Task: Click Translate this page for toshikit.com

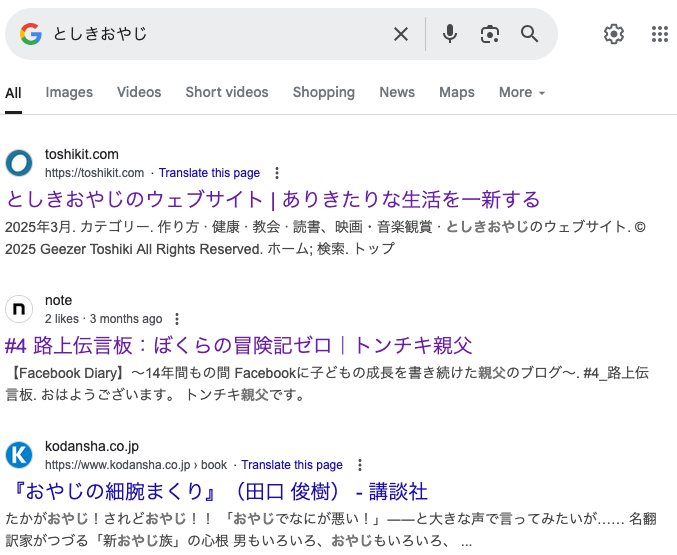Action: click(x=209, y=173)
